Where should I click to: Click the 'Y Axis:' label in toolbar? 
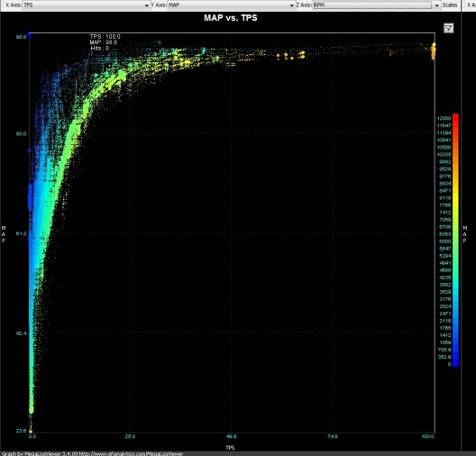click(159, 5)
